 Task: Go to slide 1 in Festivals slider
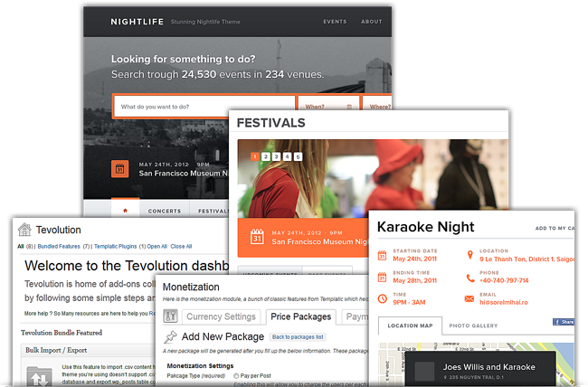click(x=255, y=156)
